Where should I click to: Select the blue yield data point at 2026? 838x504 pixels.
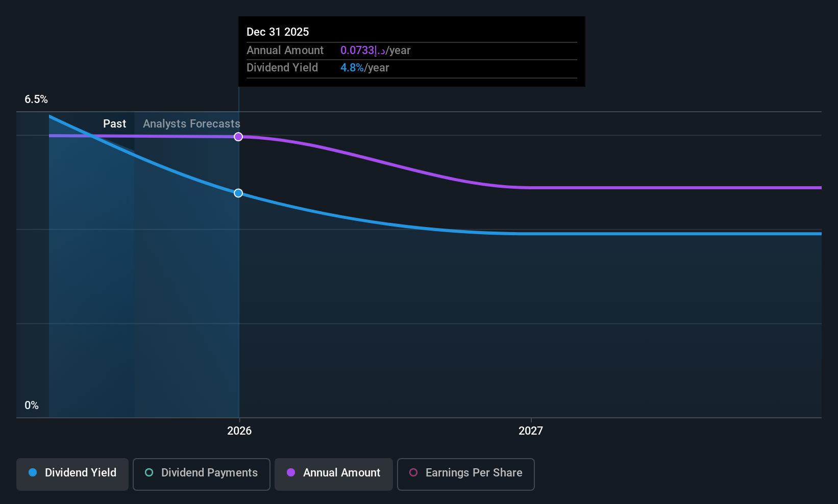[x=238, y=193]
